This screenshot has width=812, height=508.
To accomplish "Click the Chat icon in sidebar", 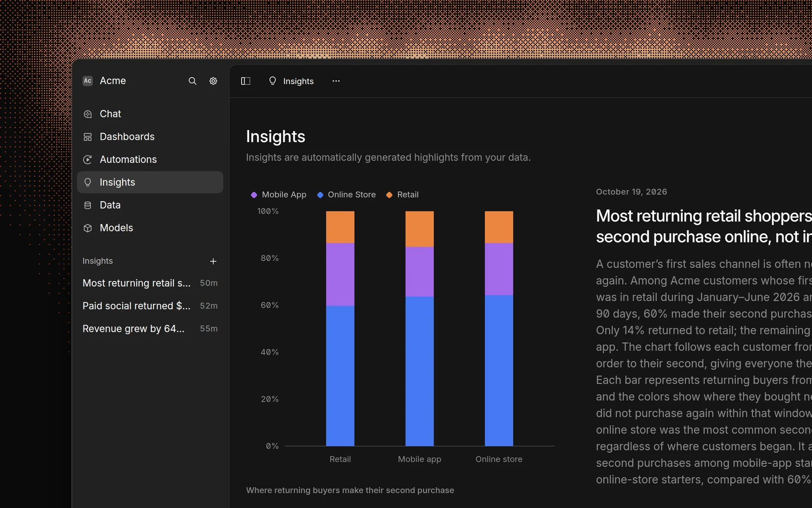I will click(x=88, y=114).
